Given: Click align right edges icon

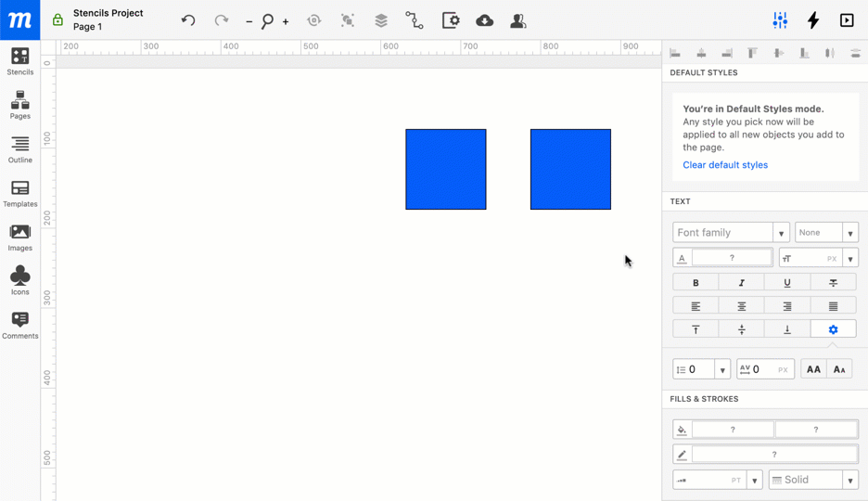Looking at the screenshot, I should [x=727, y=53].
